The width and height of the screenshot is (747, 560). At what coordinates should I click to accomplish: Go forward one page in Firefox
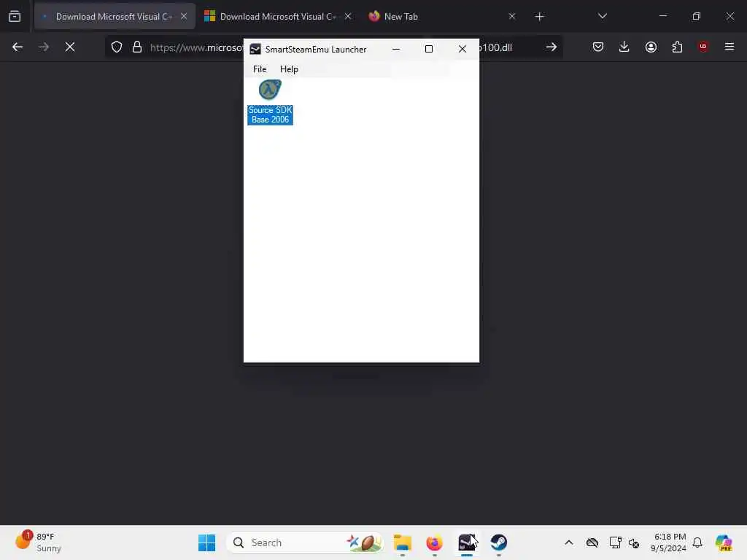click(44, 47)
